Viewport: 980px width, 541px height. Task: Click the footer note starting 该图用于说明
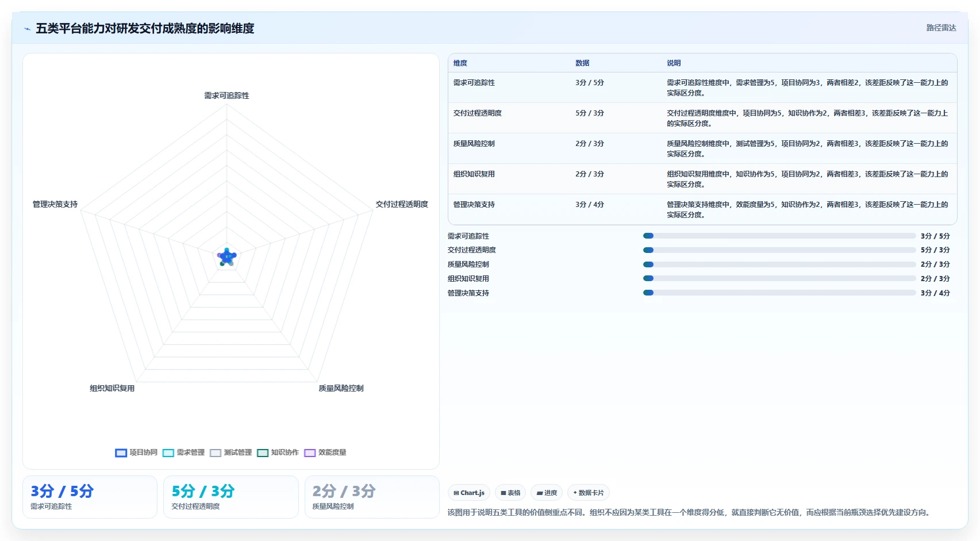coord(690,512)
